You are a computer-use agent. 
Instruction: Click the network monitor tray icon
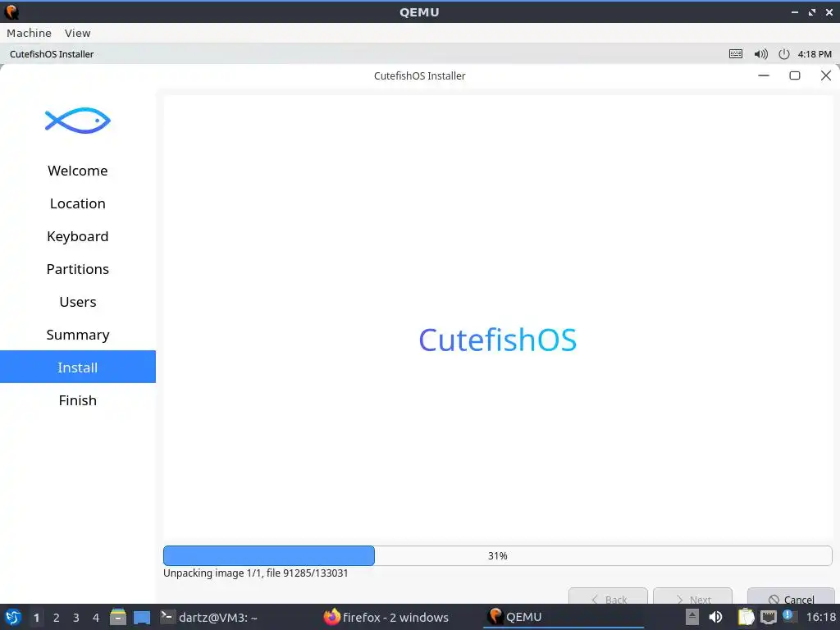[768, 617]
